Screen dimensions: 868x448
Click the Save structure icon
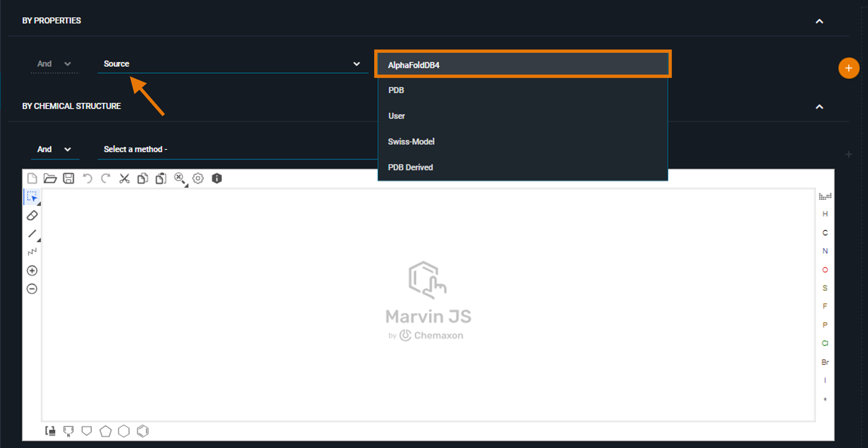click(x=69, y=178)
